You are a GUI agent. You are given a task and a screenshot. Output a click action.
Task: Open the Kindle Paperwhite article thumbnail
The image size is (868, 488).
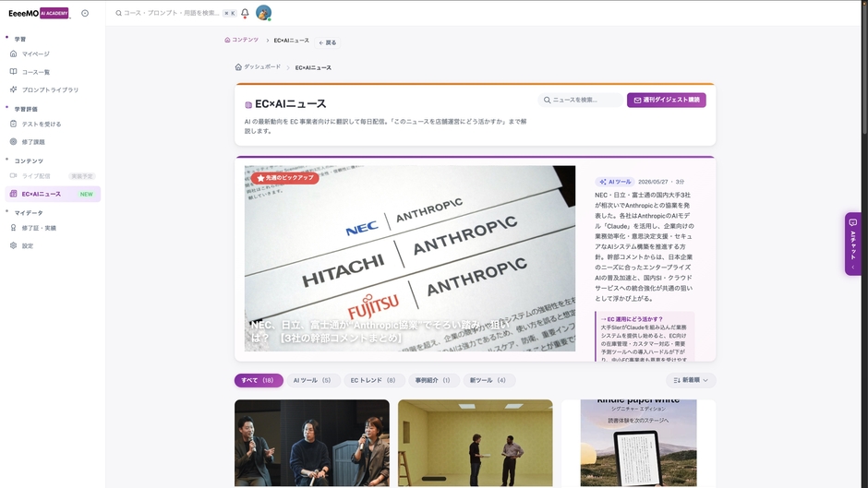pos(639,443)
